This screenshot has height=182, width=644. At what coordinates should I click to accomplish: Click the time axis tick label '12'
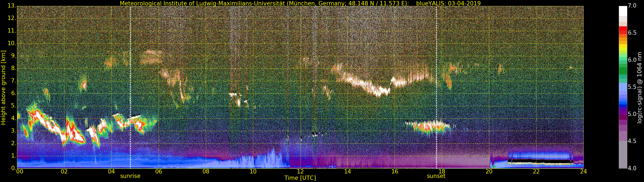click(x=300, y=171)
